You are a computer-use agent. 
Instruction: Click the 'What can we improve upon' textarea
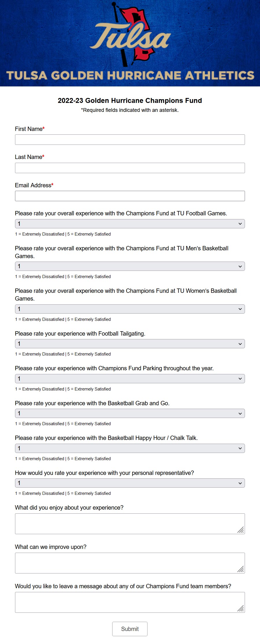130,563
